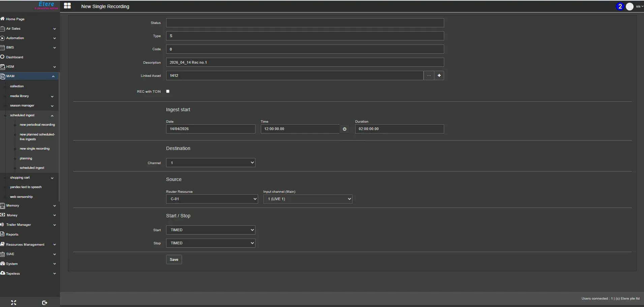Enable the REC with TCIN checkbox
The height and width of the screenshot is (307, 644).
click(168, 91)
